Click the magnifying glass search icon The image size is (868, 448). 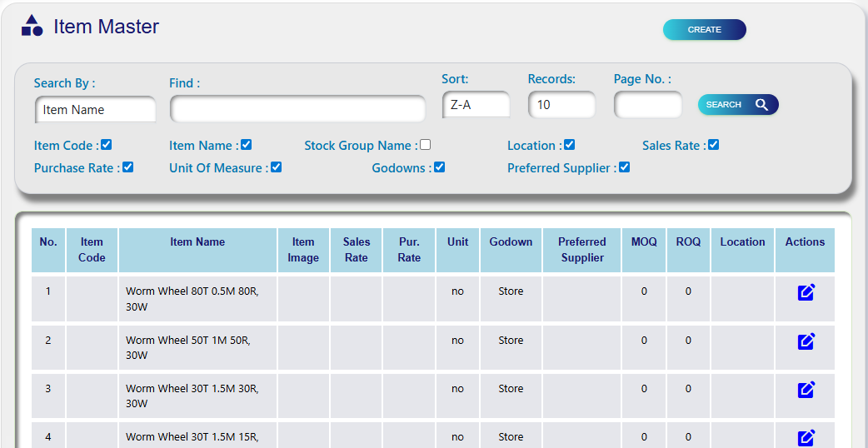pyautogui.click(x=761, y=105)
